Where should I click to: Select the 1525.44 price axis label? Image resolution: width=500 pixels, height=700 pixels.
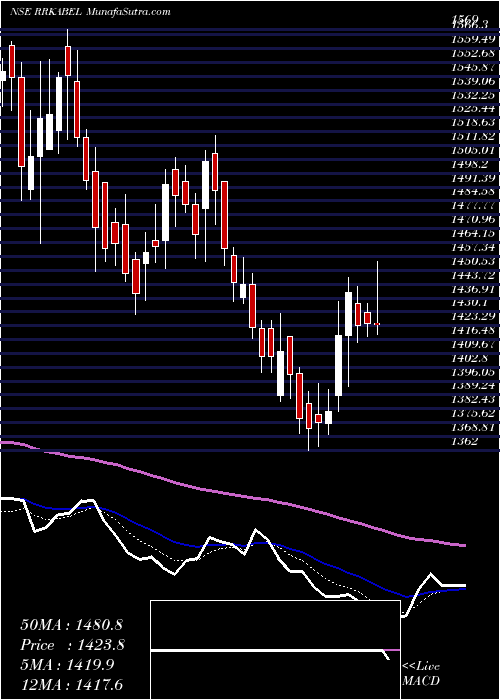pos(474,108)
